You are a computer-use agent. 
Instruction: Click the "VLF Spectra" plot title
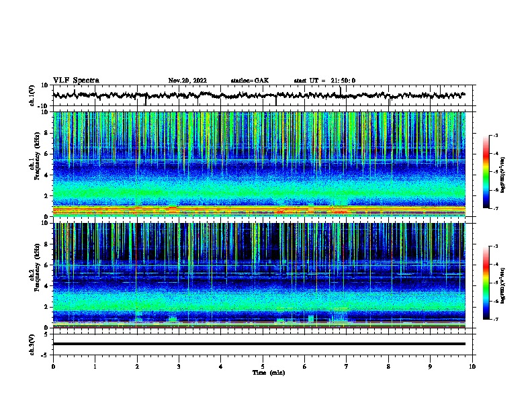tap(76, 81)
